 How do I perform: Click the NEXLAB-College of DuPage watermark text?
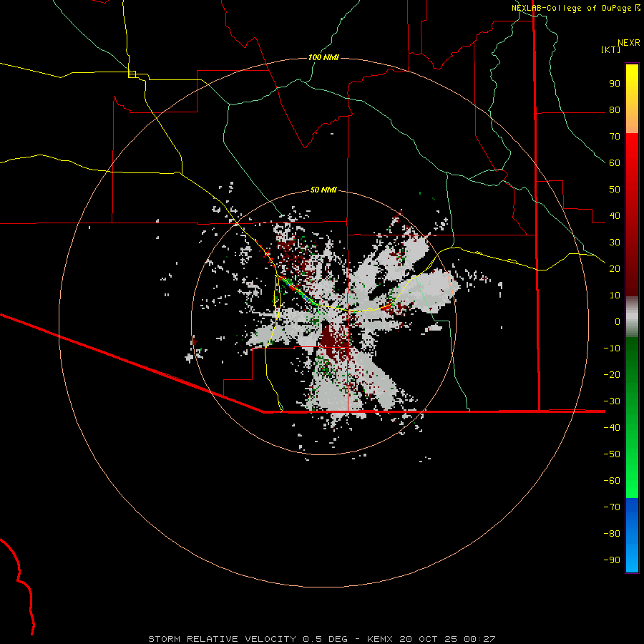coord(572,8)
